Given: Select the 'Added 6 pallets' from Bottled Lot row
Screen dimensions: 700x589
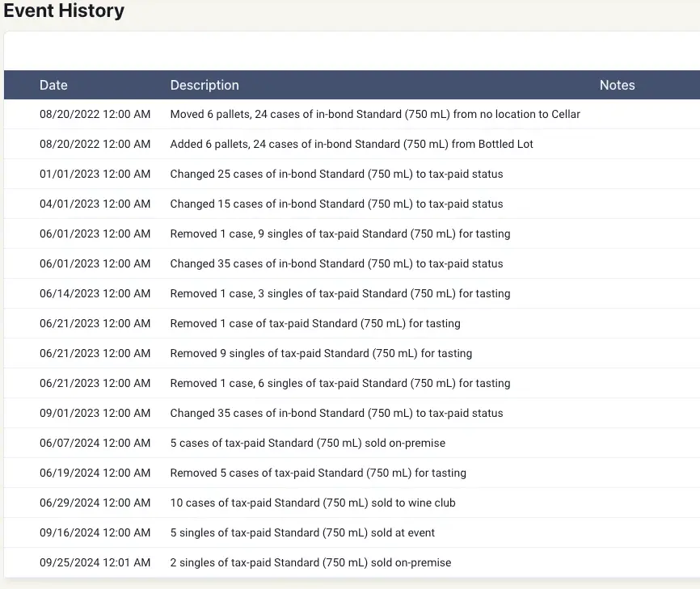Looking at the screenshot, I should click(351, 144).
